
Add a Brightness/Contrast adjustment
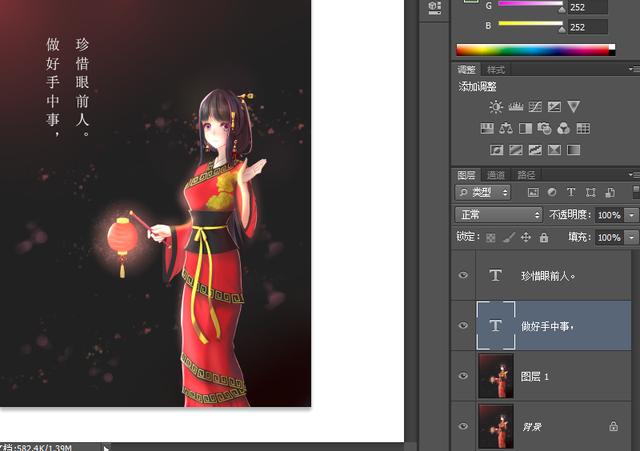pyautogui.click(x=497, y=106)
